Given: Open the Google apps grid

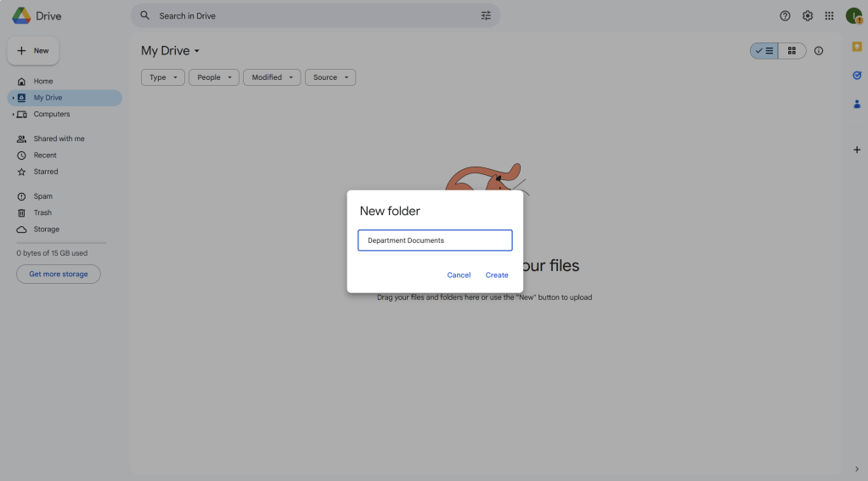Looking at the screenshot, I should (829, 15).
